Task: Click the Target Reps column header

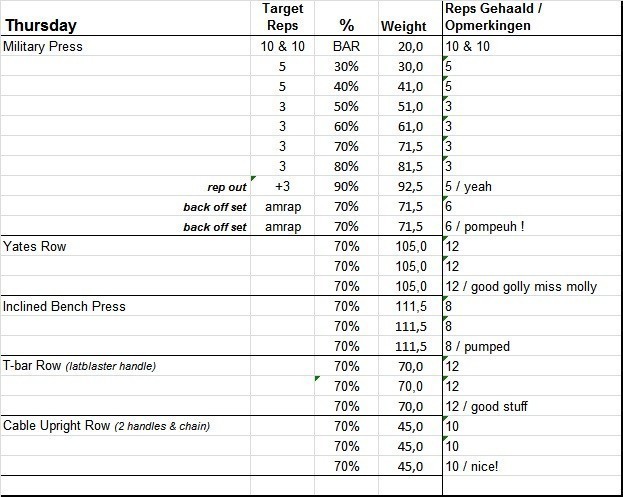Action: click(x=283, y=17)
